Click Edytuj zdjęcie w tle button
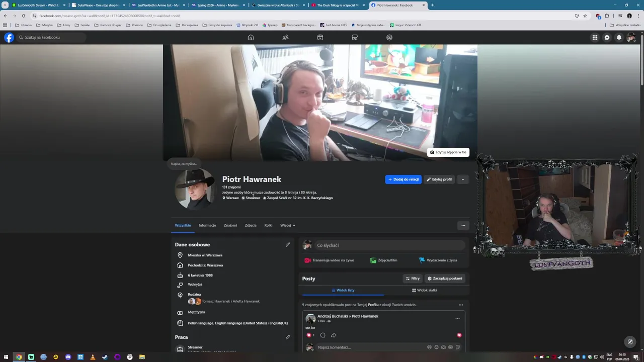The height and width of the screenshot is (362, 644). (448, 152)
